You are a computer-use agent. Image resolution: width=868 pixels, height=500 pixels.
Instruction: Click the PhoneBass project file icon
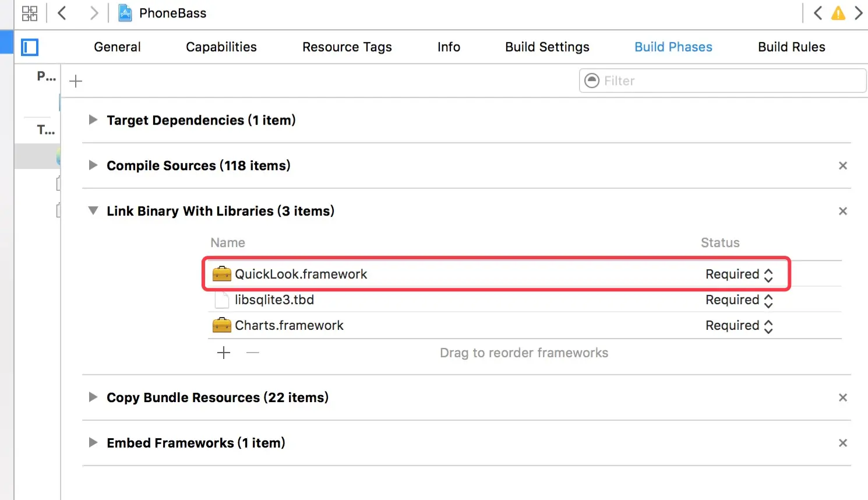pos(125,13)
